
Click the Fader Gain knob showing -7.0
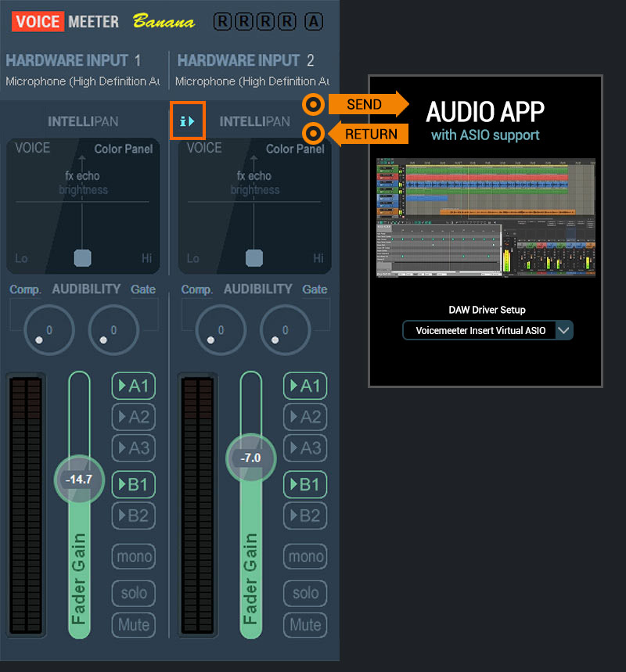pyautogui.click(x=251, y=458)
